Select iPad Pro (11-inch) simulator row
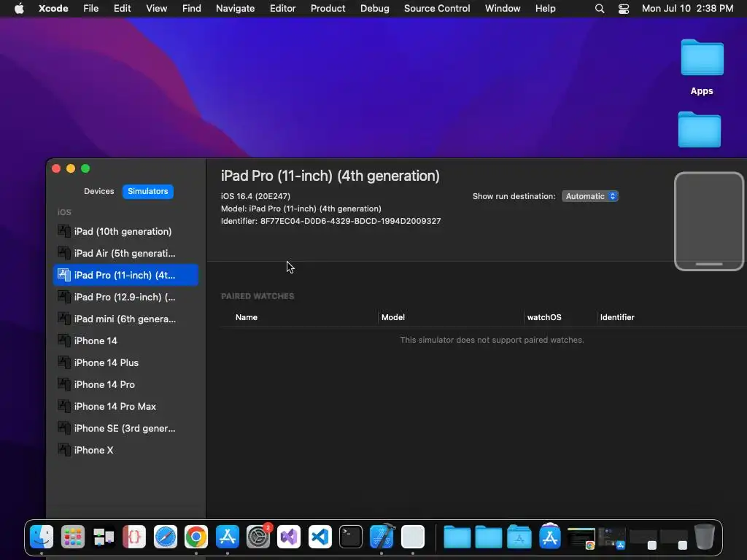The image size is (747, 560). coord(125,275)
